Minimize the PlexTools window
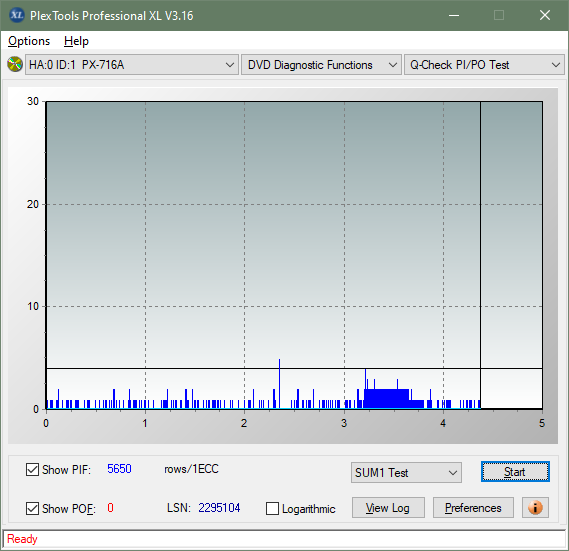569x551 pixels. 454,15
